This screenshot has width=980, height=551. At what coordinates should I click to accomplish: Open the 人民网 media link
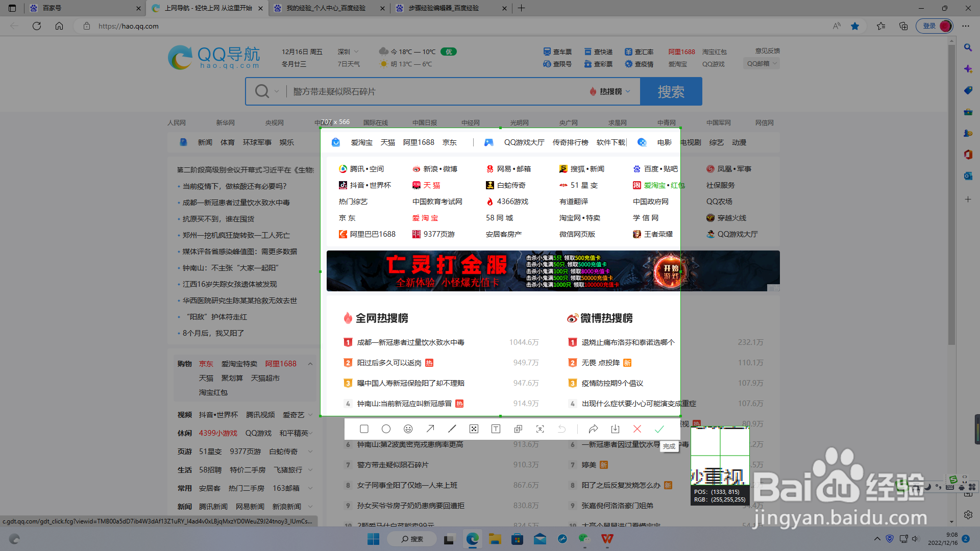[x=177, y=123]
